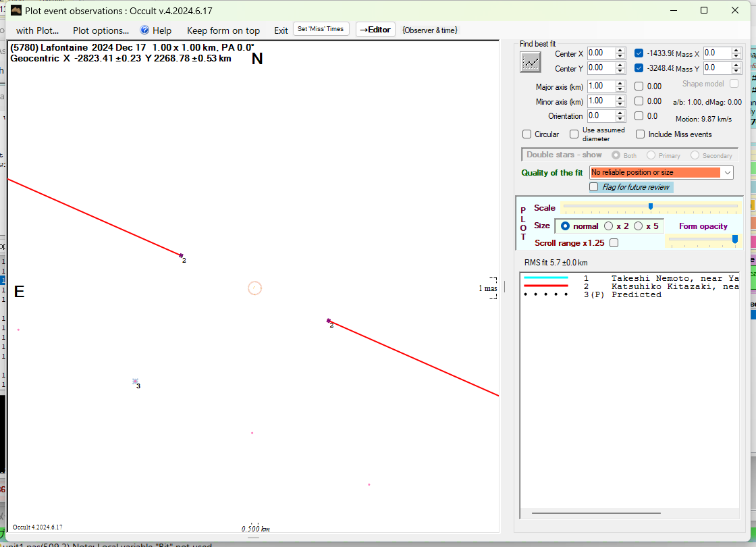756x547 pixels.
Task: Click the predicted center circle on plot
Action: coord(254,288)
